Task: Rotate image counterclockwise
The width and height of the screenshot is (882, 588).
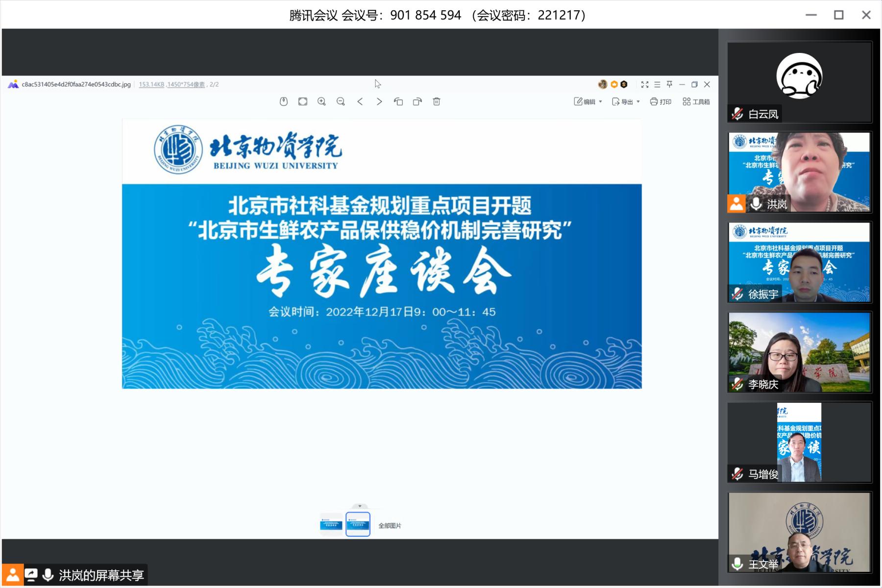Action: [x=398, y=101]
